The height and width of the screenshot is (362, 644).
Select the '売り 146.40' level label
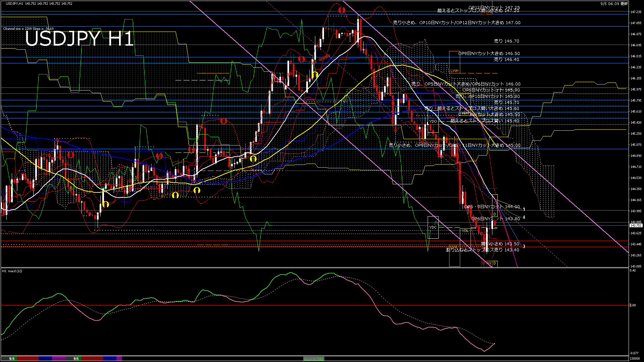pos(506,59)
